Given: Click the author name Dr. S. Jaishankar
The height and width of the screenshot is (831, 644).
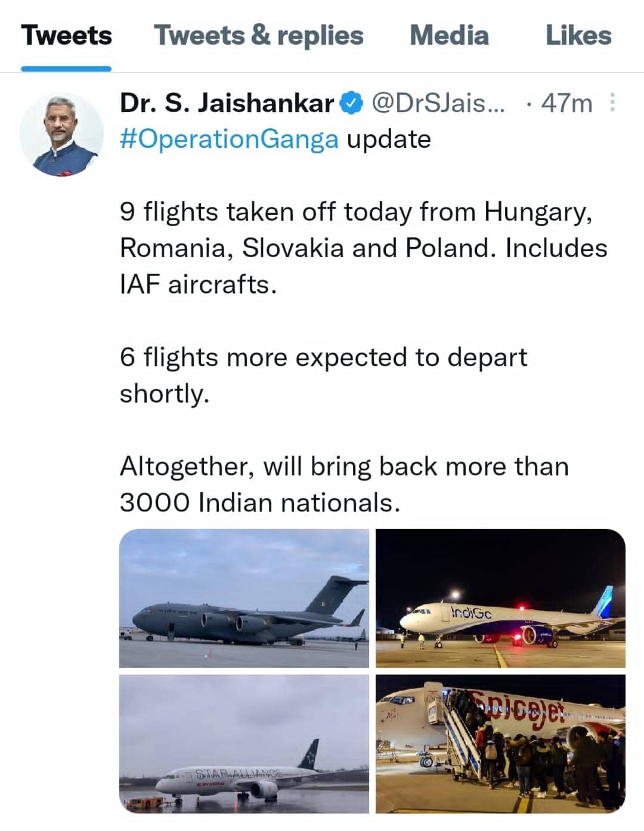Looking at the screenshot, I should click(225, 103).
